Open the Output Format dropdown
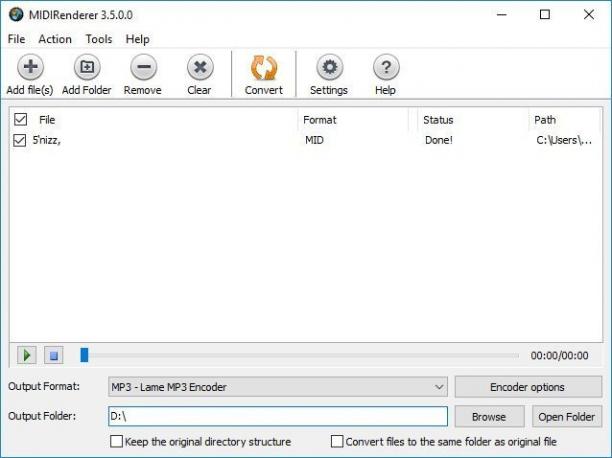This screenshot has width=612, height=458. 278,387
